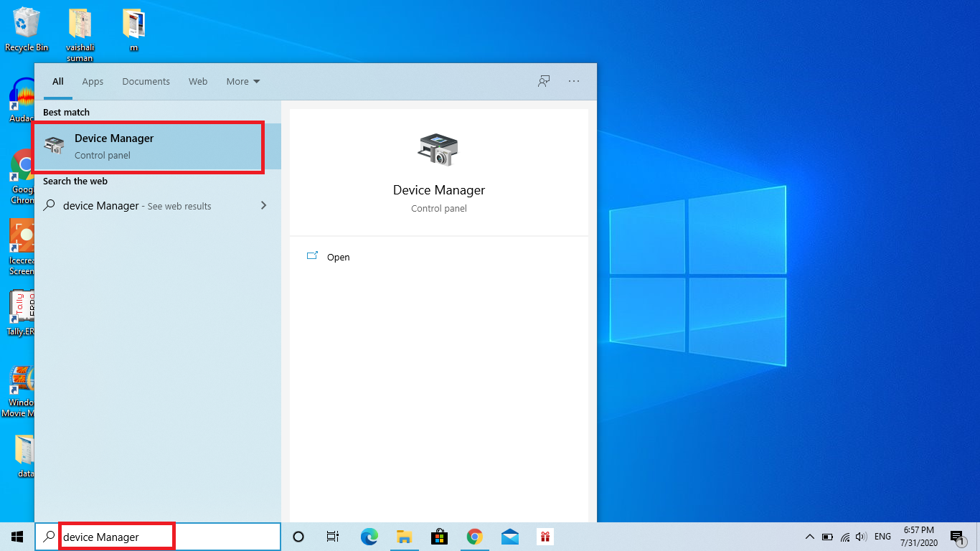The height and width of the screenshot is (551, 980).
Task: Open Microsoft Edge from the taskbar
Action: [369, 536]
